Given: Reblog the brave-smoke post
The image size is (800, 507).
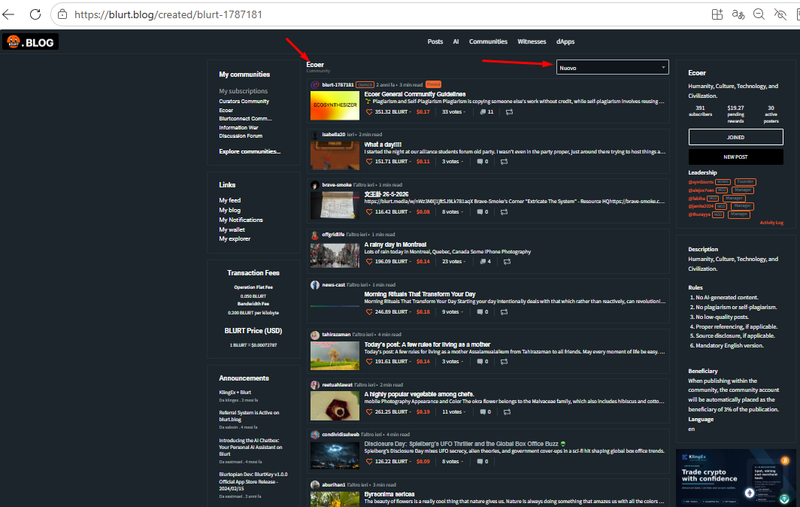Looking at the screenshot, I should [x=504, y=212].
